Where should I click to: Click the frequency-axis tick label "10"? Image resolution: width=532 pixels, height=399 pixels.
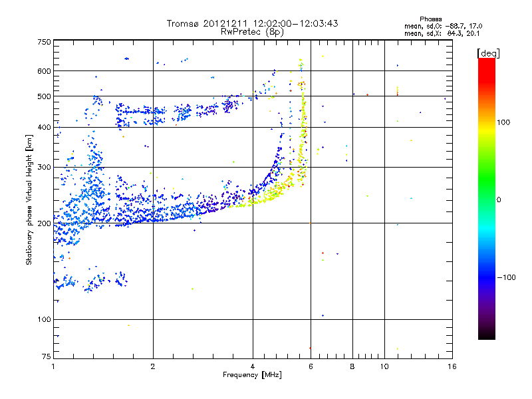click(x=384, y=366)
